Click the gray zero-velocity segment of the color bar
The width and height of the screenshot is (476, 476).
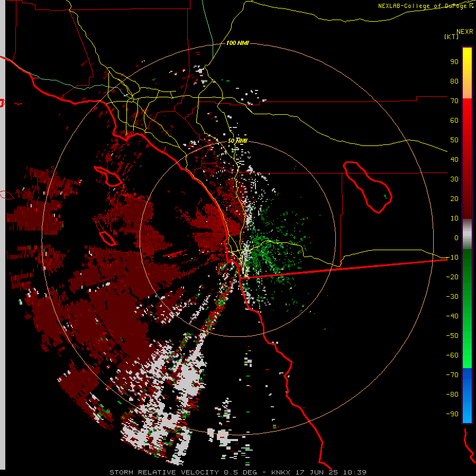pyautogui.click(x=467, y=234)
